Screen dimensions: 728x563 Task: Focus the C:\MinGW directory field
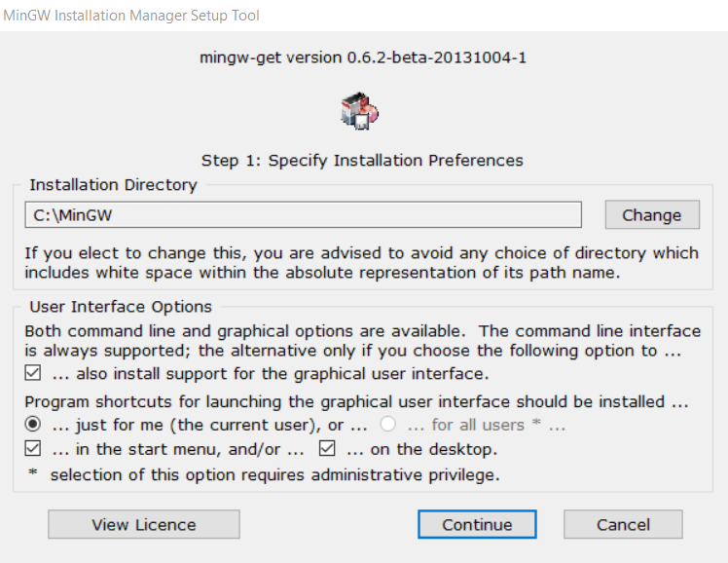[x=304, y=214]
